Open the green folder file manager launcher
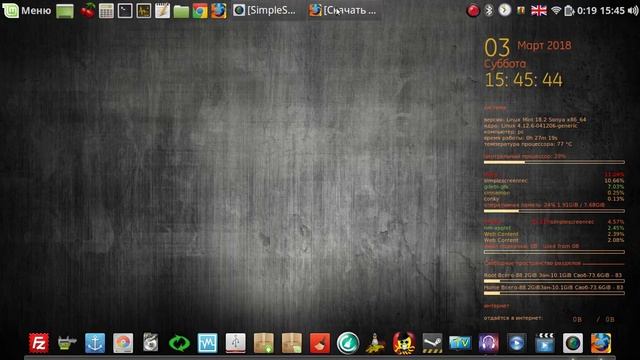The width and height of the screenshot is (640, 360). tap(181, 11)
